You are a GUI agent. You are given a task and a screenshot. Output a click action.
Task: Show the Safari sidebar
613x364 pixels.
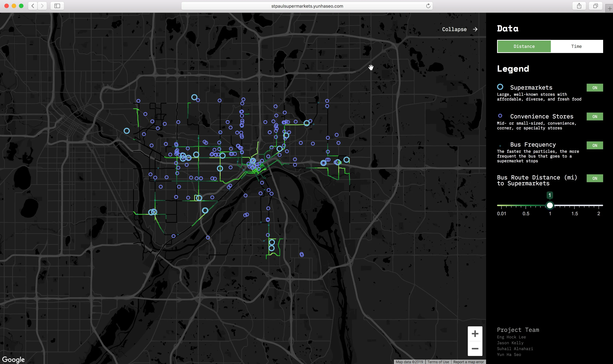(x=57, y=6)
